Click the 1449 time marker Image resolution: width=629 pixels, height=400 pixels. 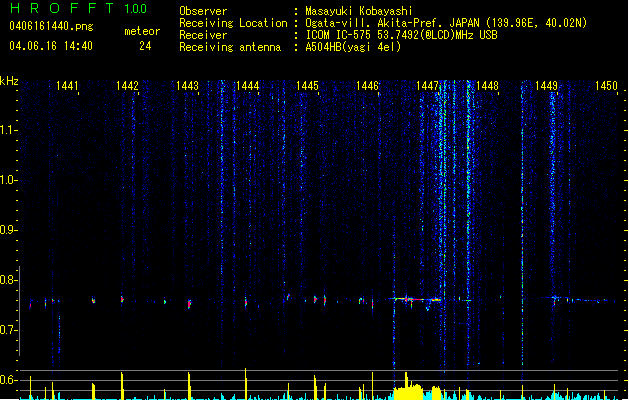tap(547, 86)
